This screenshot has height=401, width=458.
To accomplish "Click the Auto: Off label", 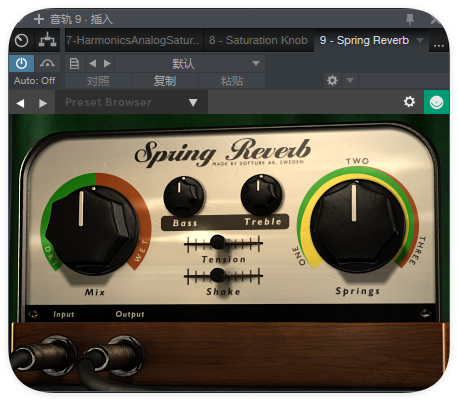I will click(x=34, y=81).
